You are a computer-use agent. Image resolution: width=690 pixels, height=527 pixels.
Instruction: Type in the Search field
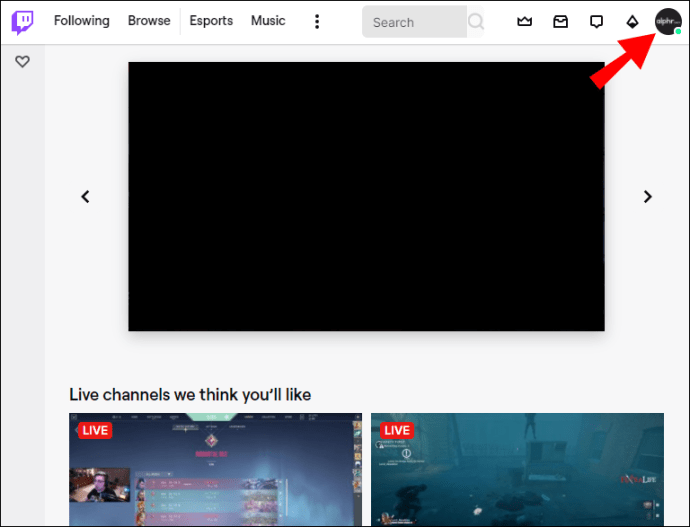coord(412,22)
